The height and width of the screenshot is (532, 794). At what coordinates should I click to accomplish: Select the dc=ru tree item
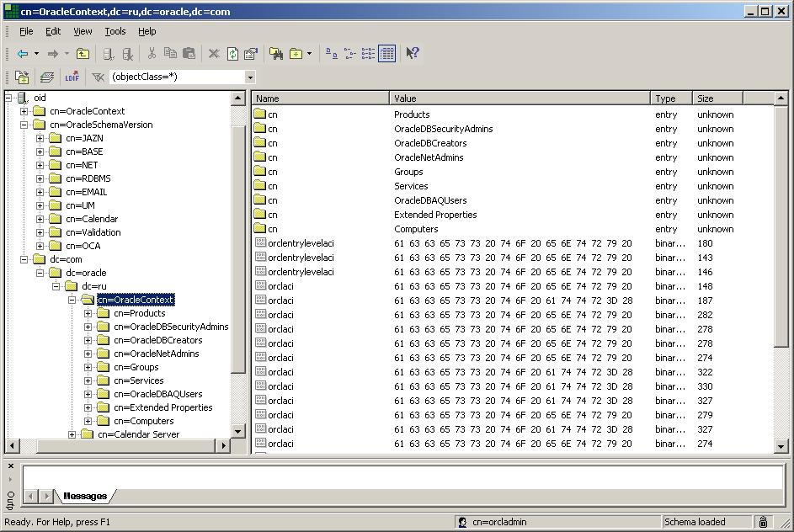pos(94,286)
